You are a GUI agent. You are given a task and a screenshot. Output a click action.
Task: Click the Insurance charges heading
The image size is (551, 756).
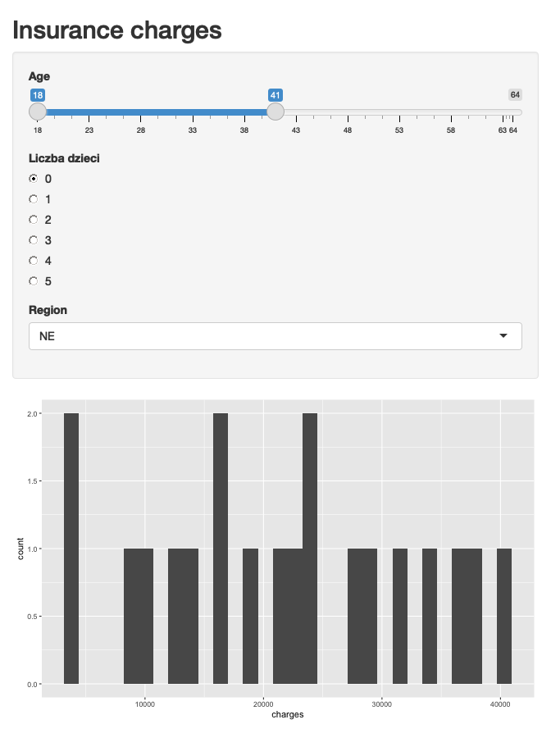(x=117, y=30)
